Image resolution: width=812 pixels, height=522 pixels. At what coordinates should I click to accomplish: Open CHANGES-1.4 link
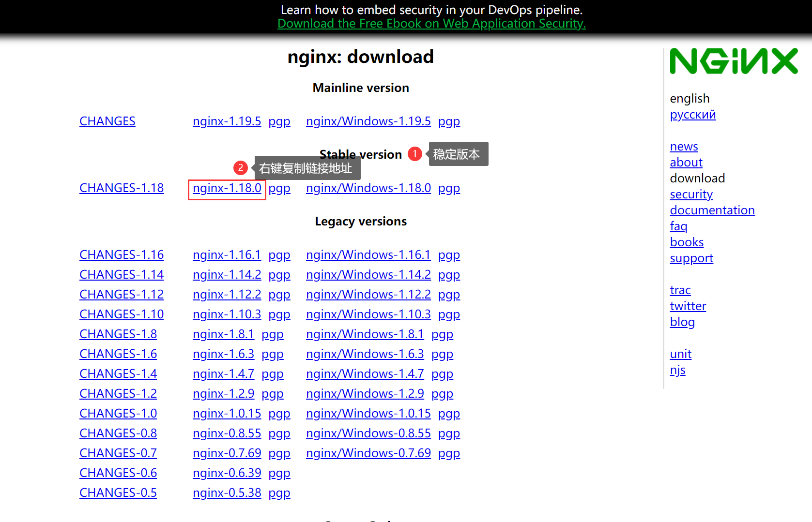pos(118,373)
